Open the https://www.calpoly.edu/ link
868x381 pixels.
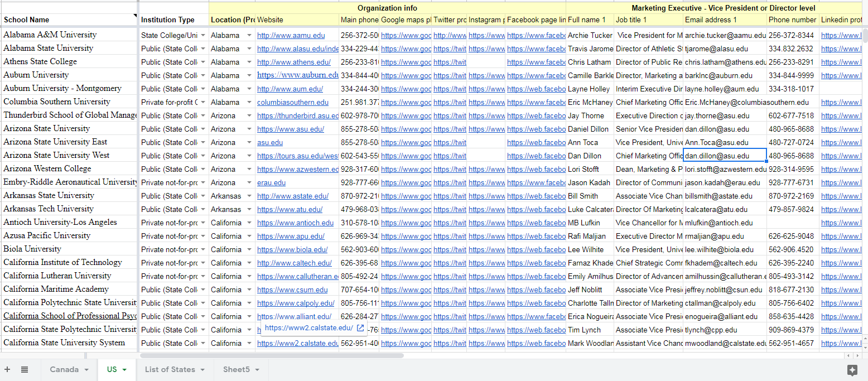[296, 303]
